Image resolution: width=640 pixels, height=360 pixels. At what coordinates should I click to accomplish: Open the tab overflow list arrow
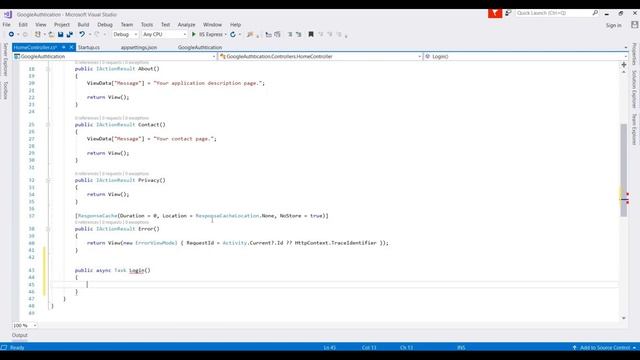point(626,48)
